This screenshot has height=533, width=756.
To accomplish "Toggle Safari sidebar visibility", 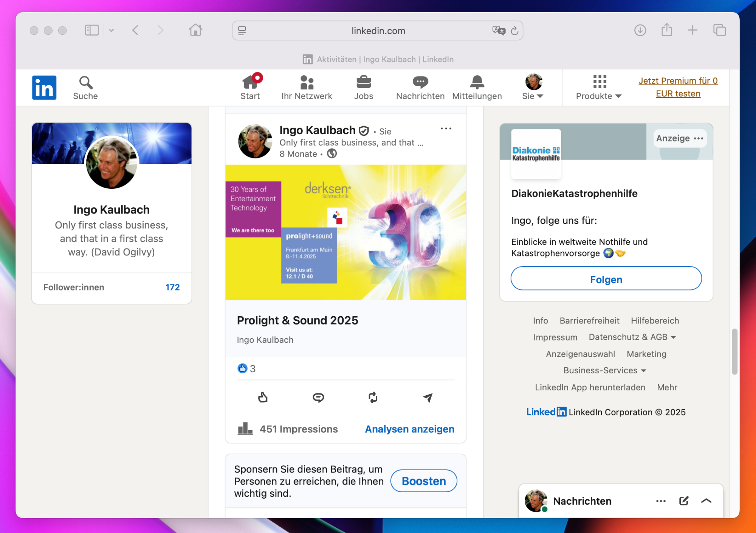I will [92, 30].
